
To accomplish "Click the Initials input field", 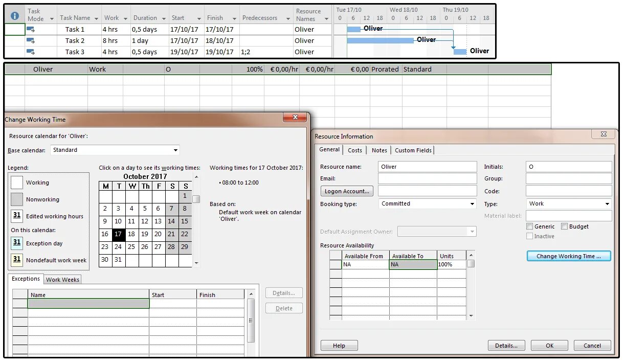I will 569,167.
